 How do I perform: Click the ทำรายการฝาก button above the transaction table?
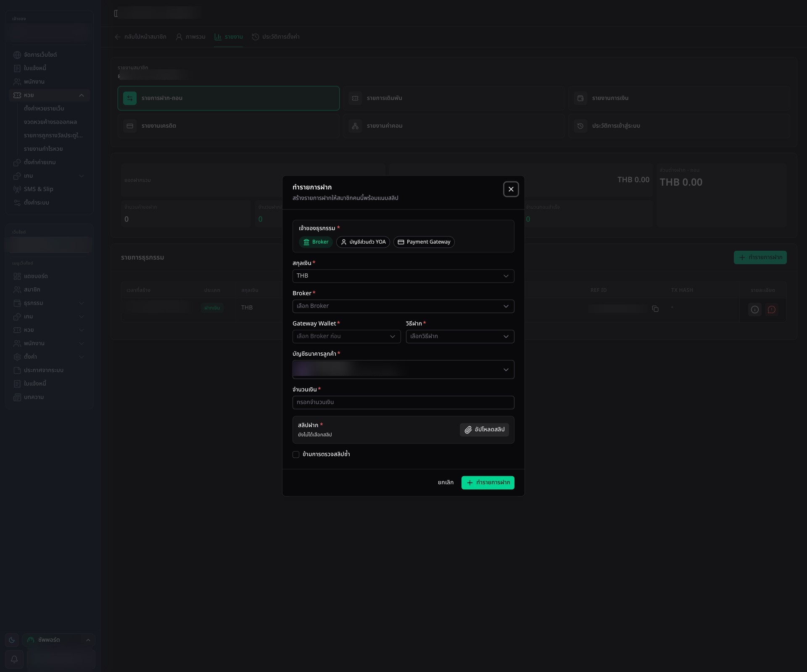pos(760,257)
